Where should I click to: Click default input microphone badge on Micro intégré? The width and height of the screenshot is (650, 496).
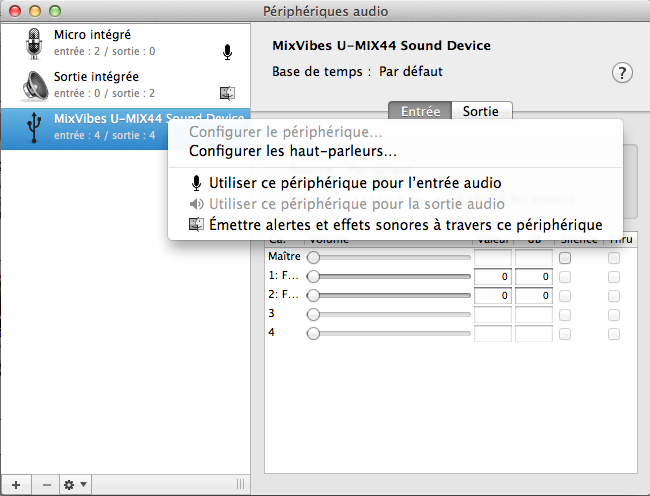(227, 52)
